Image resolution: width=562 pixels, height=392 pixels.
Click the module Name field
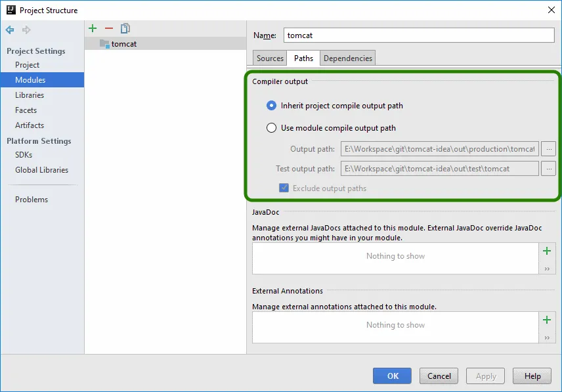pos(419,35)
